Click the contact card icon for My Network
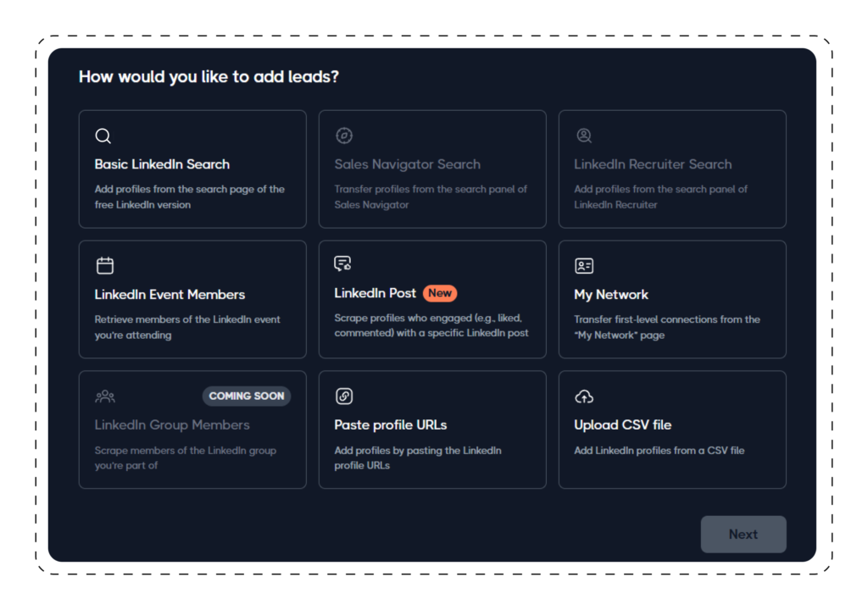Viewport: 868px width, 610px height. [584, 266]
